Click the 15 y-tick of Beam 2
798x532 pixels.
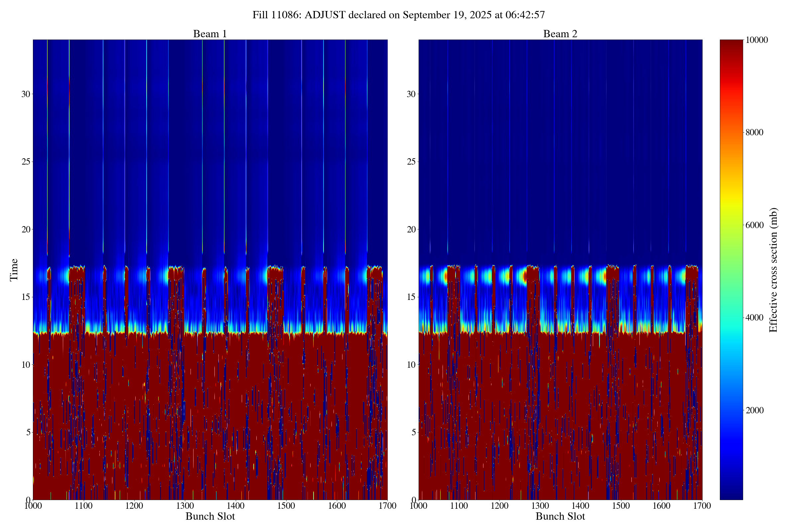411,297
